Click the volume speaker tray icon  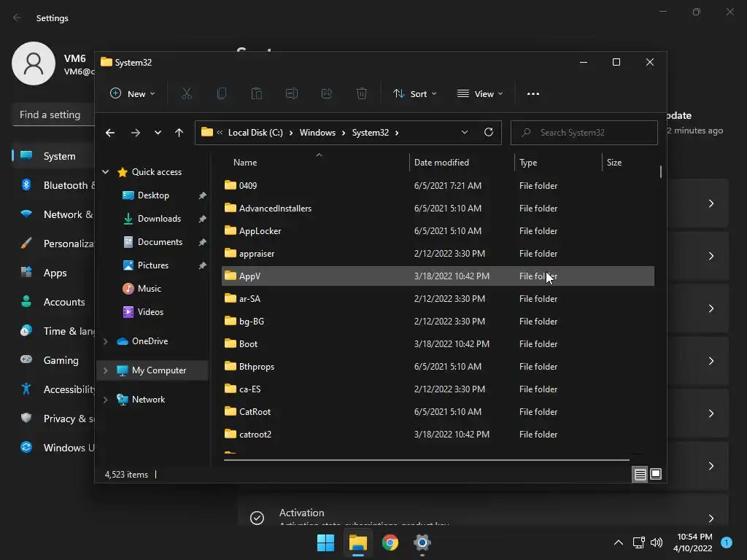[657, 542]
